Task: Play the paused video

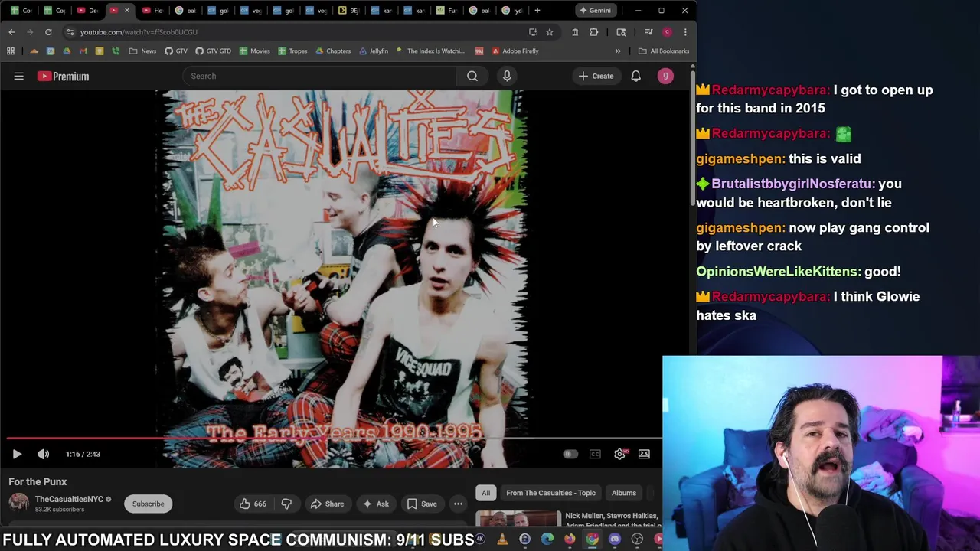Action: [17, 454]
